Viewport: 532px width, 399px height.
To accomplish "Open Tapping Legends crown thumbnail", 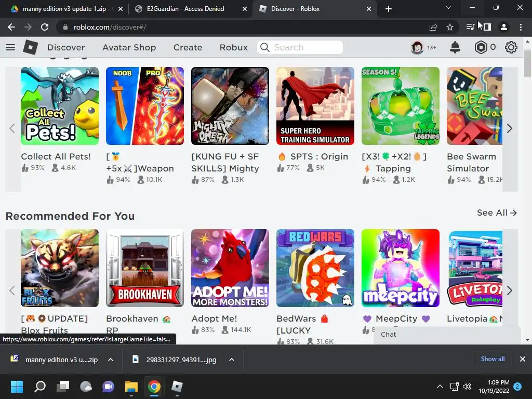I will coord(401,106).
